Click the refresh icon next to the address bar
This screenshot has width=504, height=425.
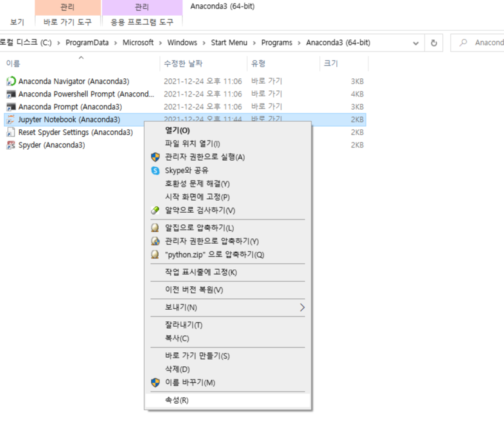[x=434, y=43]
